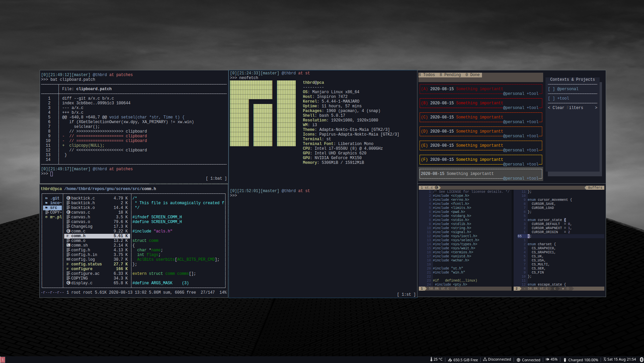The image size is (644, 363).
Task: Select the configure file in ranger
Action: tap(97, 269)
